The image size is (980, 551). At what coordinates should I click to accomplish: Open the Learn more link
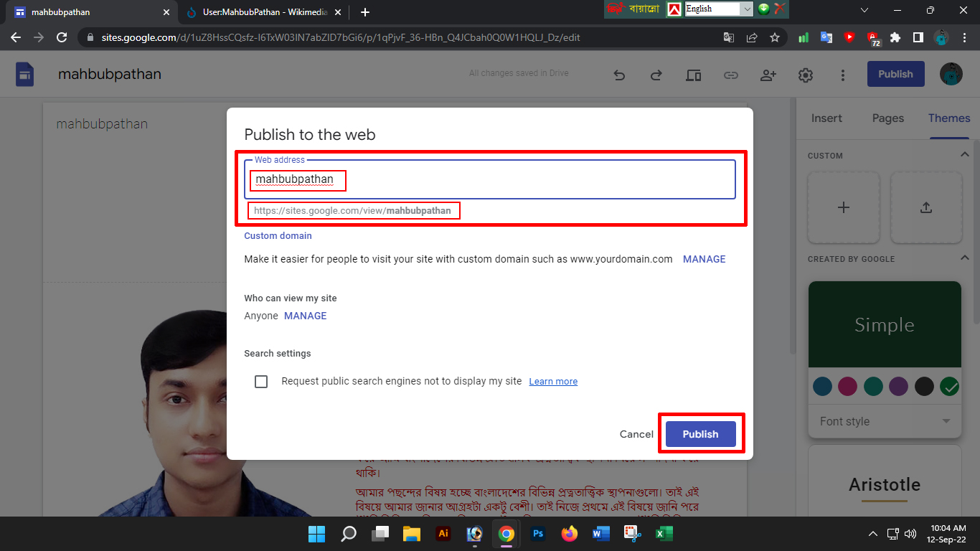(x=553, y=382)
